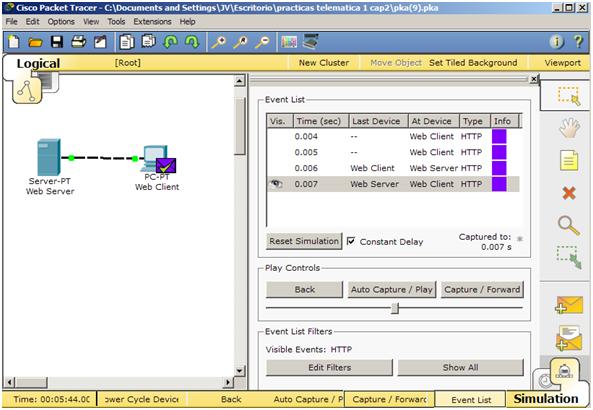
Task: Open the Extensions menu
Action: click(152, 22)
